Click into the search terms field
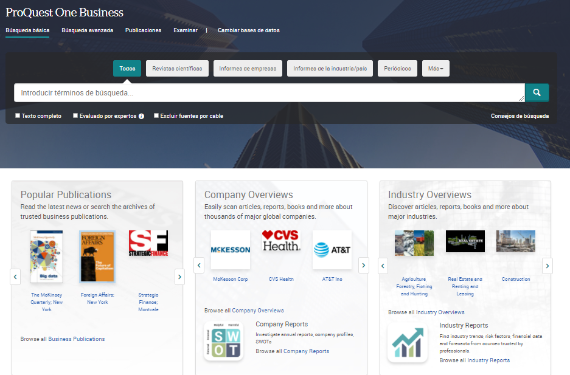The image size is (570, 375). click(x=269, y=93)
